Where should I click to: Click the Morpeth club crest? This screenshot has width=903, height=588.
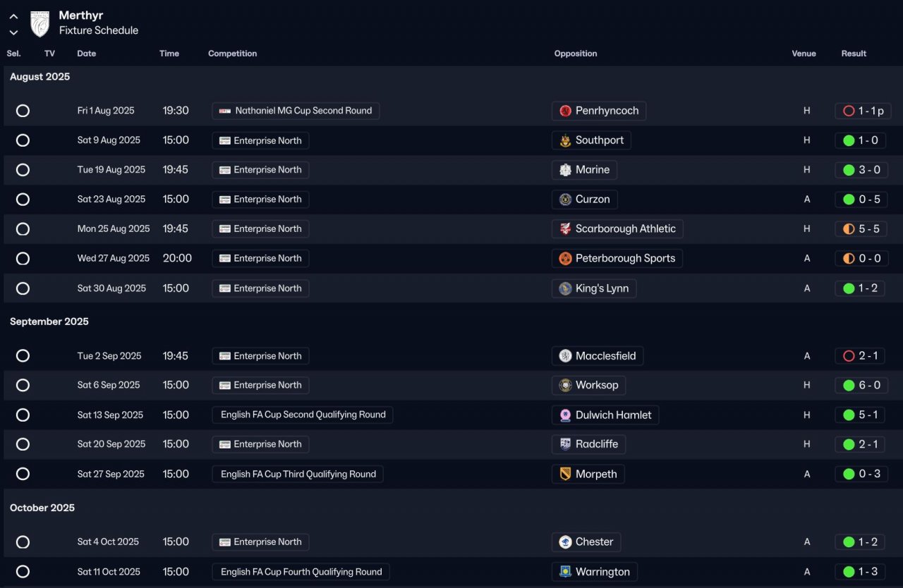pos(565,474)
